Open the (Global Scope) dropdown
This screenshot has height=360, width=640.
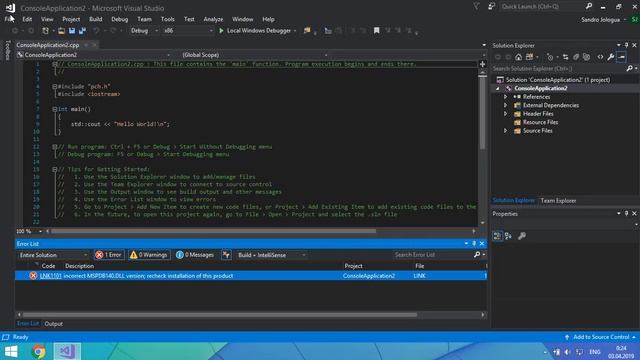[x=253, y=55]
